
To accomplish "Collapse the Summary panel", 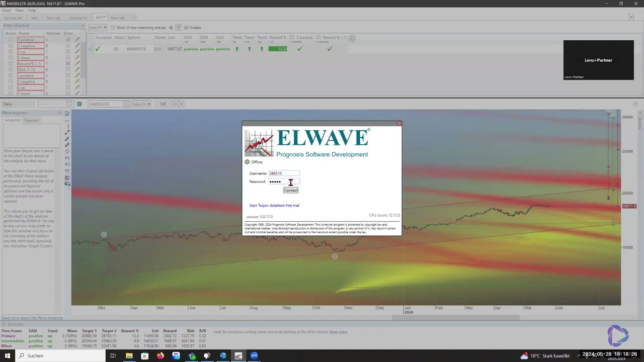I will pos(4,324).
